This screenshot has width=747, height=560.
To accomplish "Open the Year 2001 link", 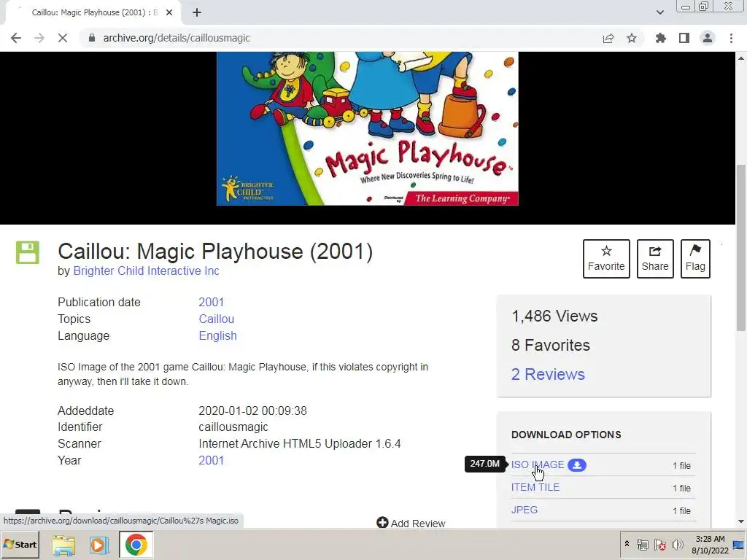I will coord(211,461).
